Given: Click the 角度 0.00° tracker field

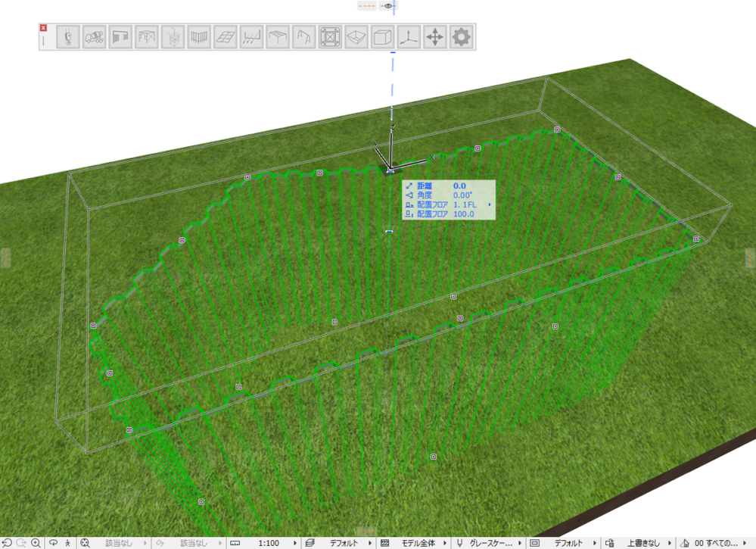Looking at the screenshot, I should (449, 195).
